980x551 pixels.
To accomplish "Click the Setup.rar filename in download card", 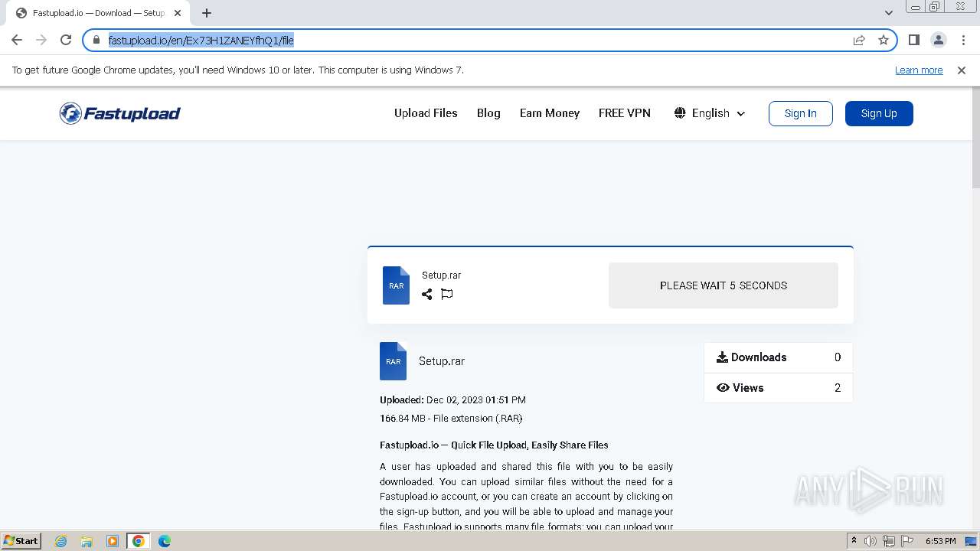I will click(442, 275).
